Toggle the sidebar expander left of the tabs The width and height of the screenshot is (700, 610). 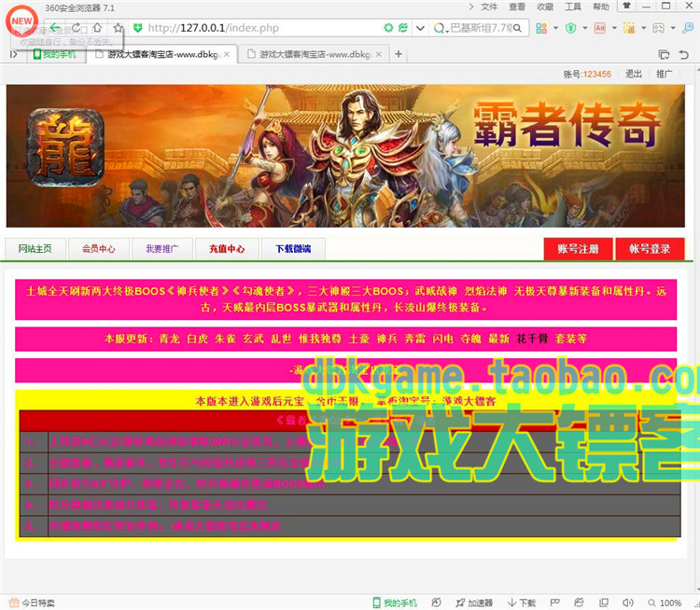(x=14, y=54)
